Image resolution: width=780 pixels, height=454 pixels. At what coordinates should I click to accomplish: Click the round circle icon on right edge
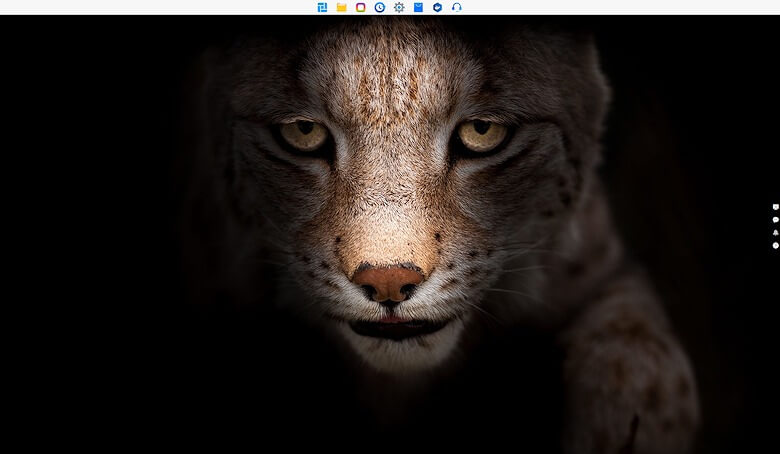775,245
